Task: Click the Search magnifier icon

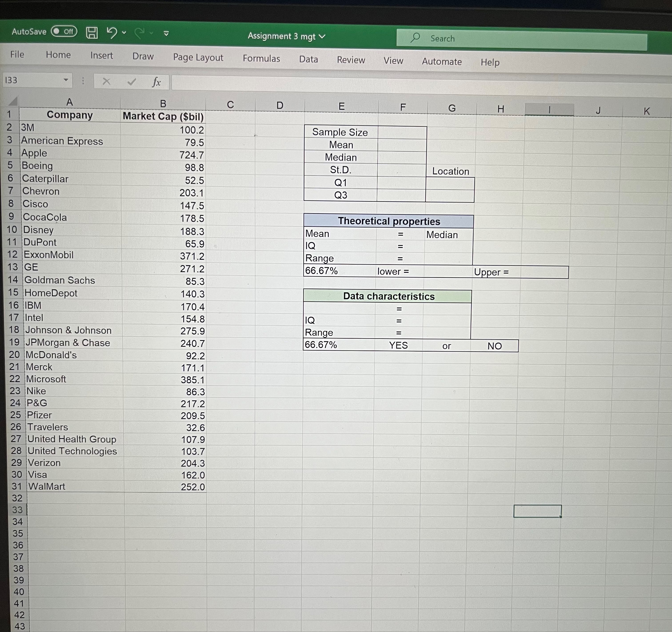Action: pyautogui.click(x=416, y=38)
